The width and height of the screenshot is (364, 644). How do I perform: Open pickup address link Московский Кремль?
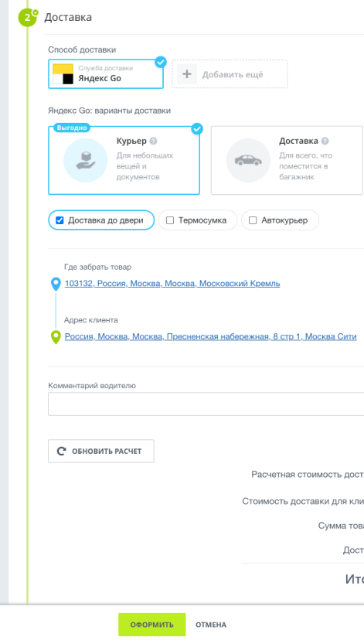coord(172,284)
